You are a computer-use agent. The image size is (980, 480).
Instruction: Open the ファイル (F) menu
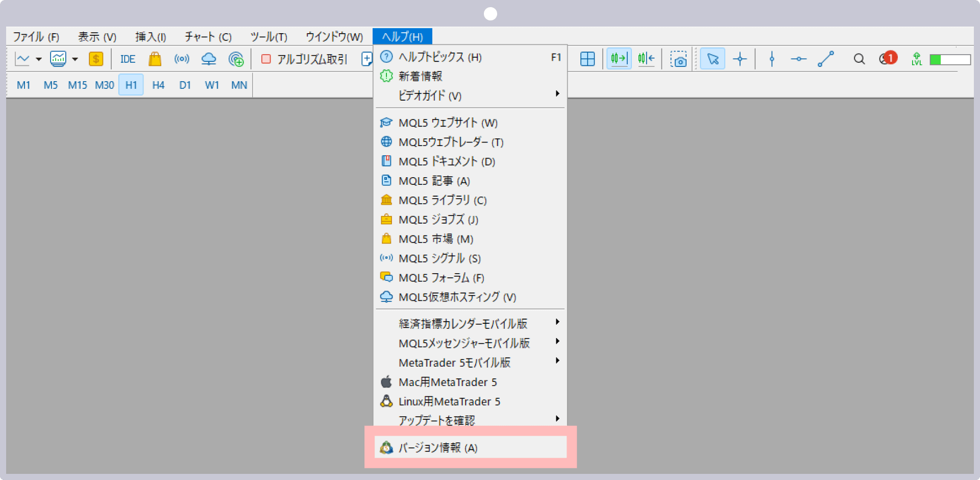point(36,37)
